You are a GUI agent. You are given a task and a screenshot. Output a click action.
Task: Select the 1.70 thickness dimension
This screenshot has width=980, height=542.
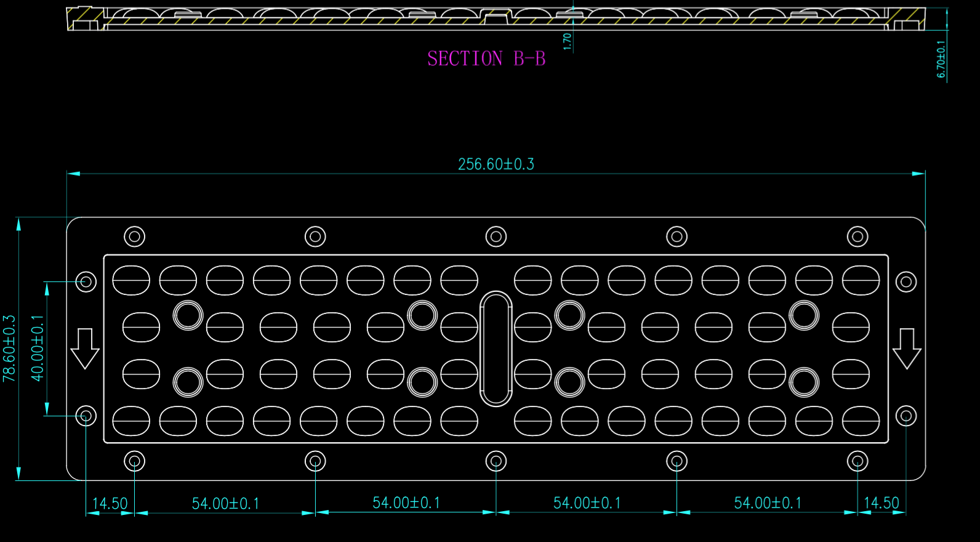coord(567,41)
